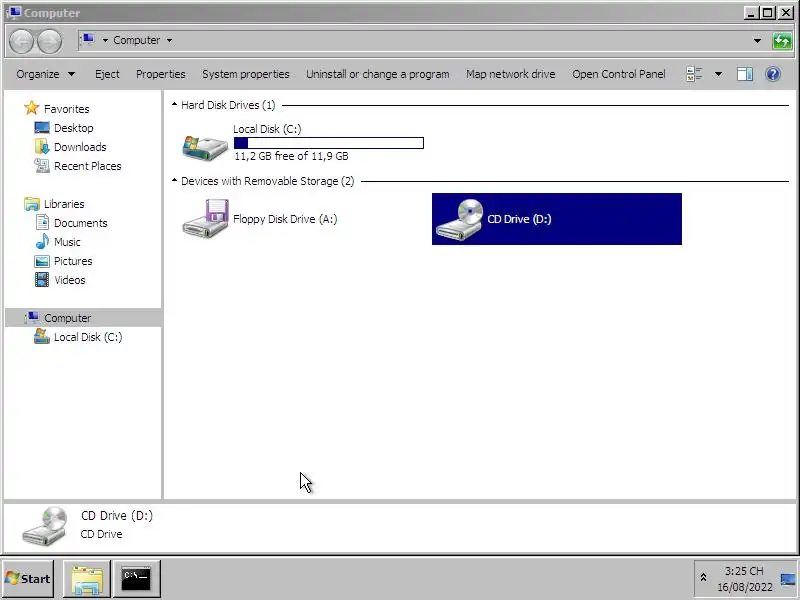Click the Music note icon in Libraries
The image size is (800, 600).
tap(42, 241)
